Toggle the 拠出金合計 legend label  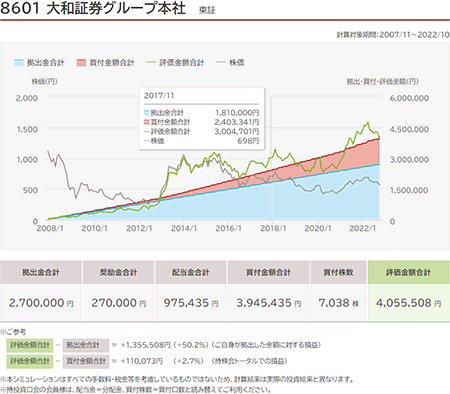46,62
